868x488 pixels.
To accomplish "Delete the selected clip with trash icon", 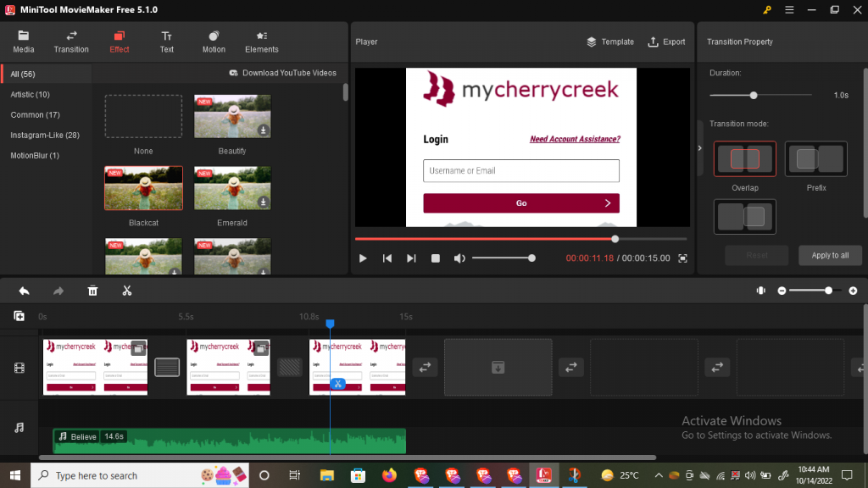I will pos(92,291).
